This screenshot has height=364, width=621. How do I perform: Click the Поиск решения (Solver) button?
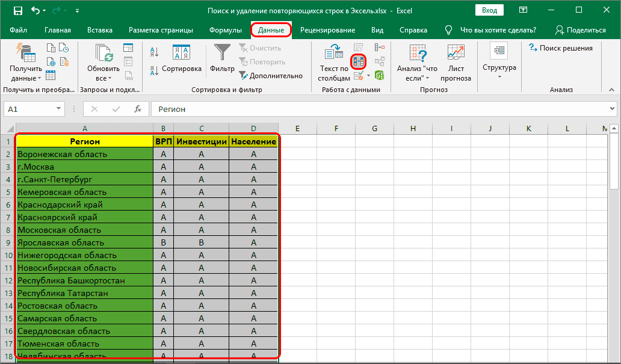(x=560, y=48)
